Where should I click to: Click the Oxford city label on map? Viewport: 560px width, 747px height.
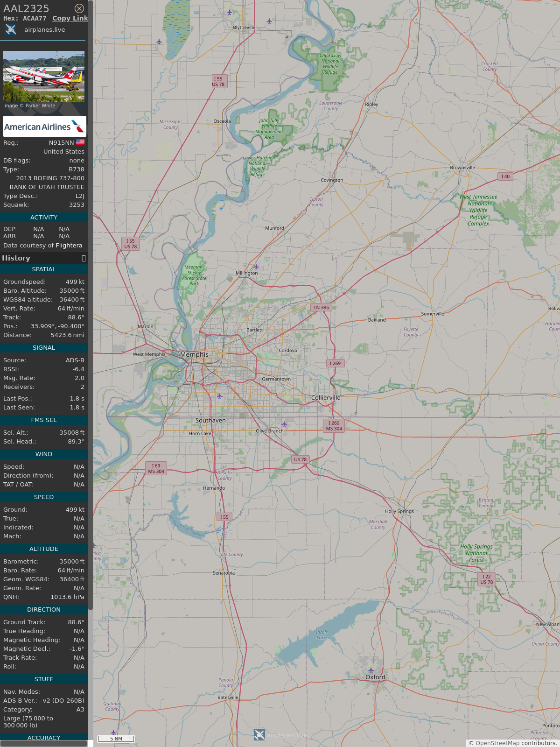(375, 677)
